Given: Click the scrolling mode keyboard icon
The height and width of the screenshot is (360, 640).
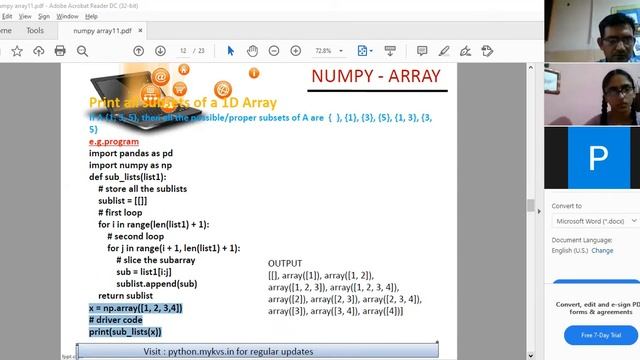Looking at the screenshot, I should point(390,51).
